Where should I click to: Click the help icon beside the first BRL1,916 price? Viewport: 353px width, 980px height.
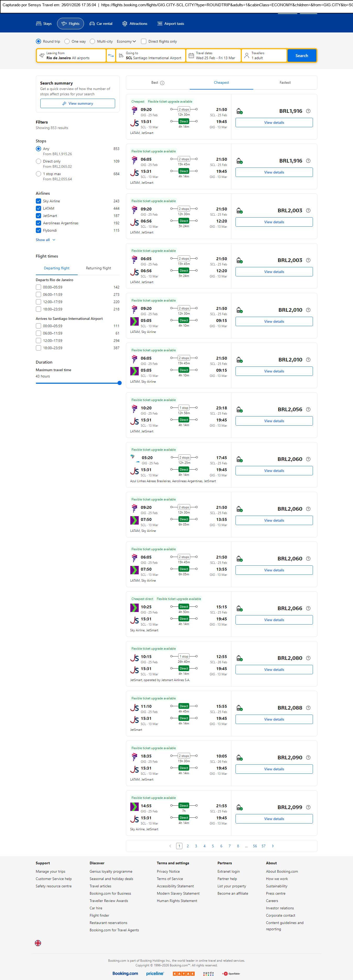point(308,111)
